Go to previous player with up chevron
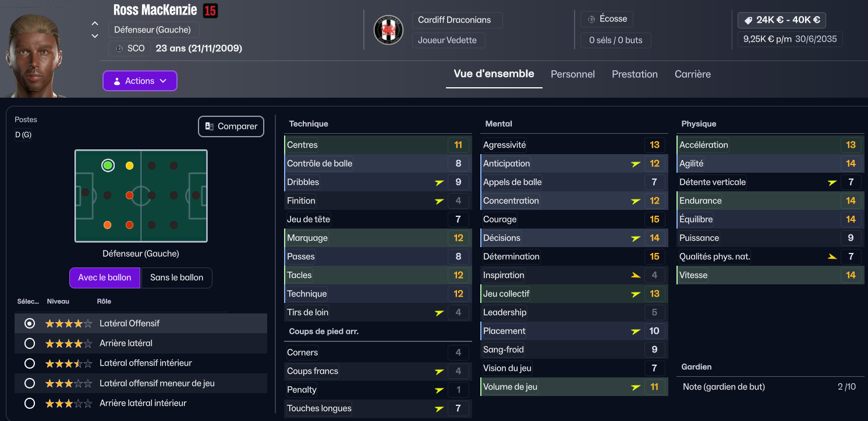Viewport: 868px width, 421px height. [x=95, y=24]
